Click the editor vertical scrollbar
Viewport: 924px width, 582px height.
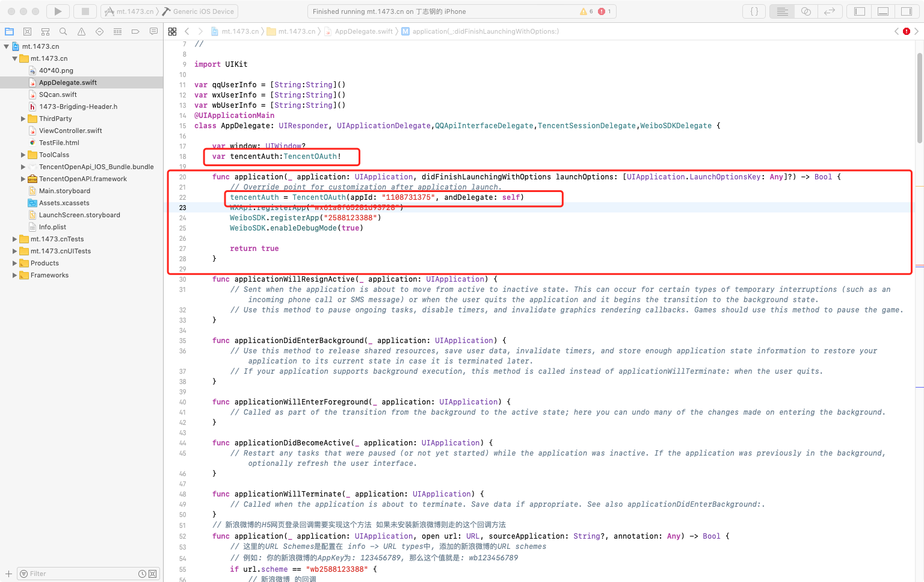tap(920, 98)
